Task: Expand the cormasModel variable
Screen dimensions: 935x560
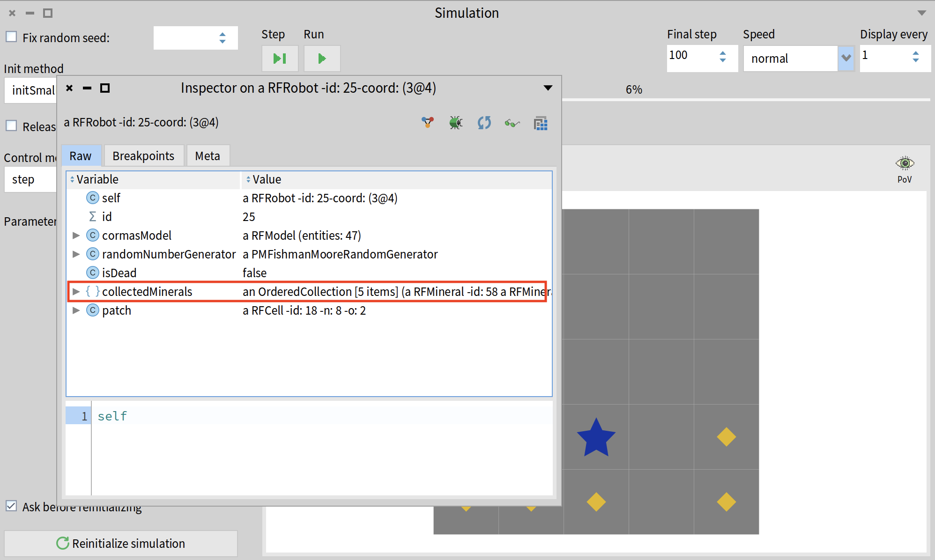Action: point(76,236)
